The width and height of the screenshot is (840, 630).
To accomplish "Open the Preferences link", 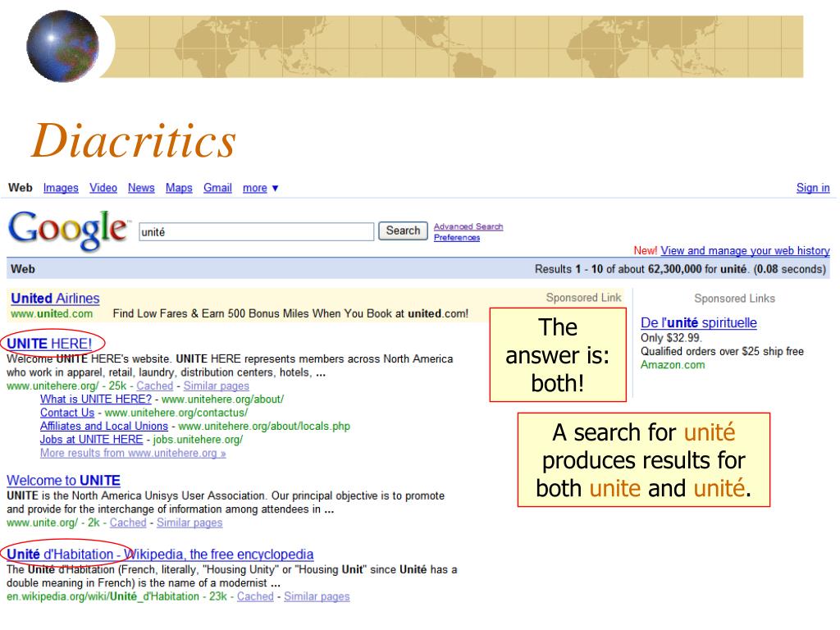I will coord(456,237).
